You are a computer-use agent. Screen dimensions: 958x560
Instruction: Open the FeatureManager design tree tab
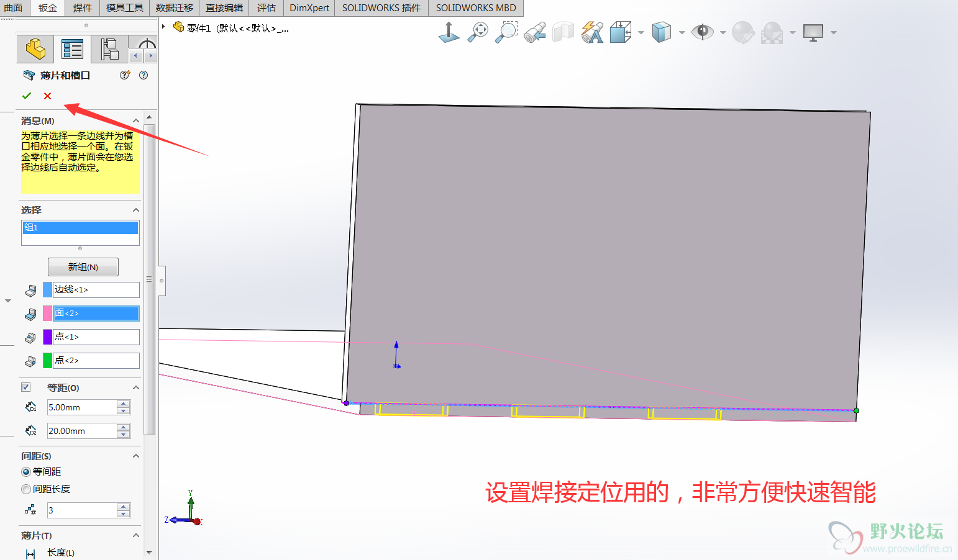coord(35,49)
